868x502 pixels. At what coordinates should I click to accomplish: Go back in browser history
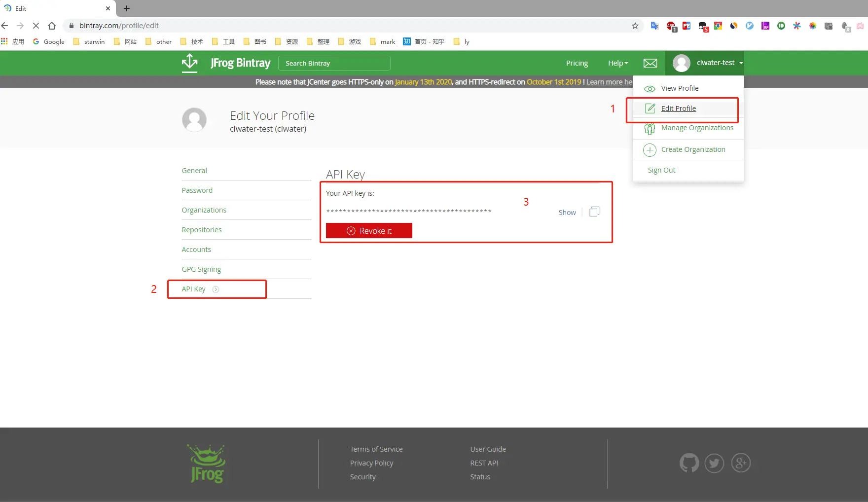[x=5, y=26]
